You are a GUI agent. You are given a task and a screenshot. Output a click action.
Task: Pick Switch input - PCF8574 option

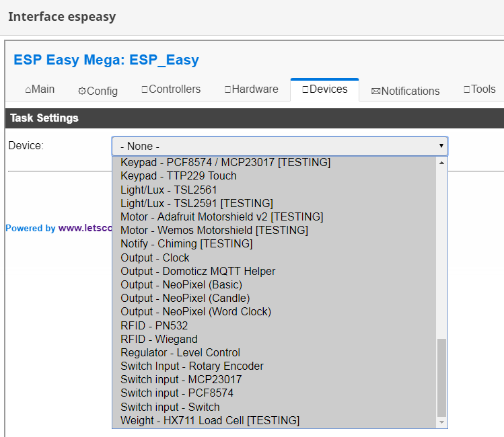(x=275, y=393)
